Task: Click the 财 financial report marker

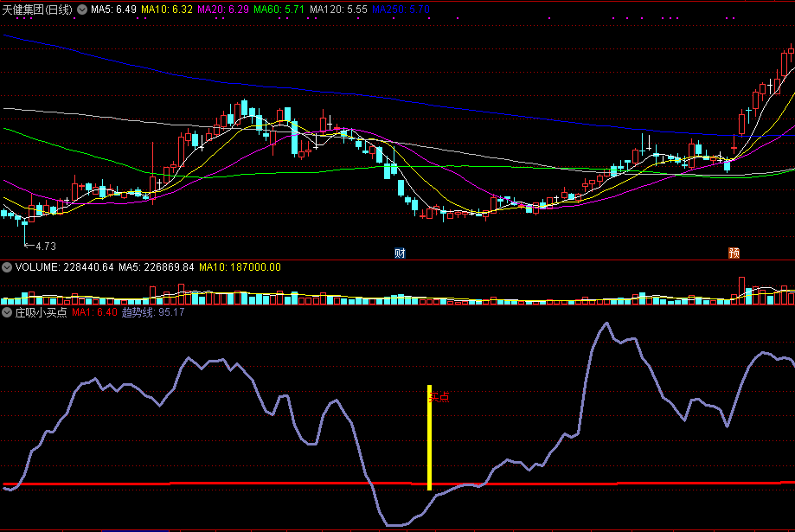Action: point(400,253)
